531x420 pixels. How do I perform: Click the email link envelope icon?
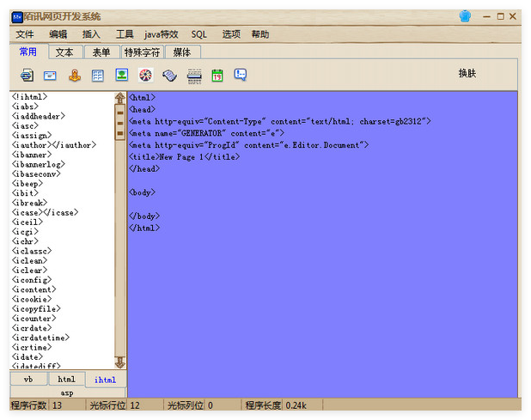click(50, 75)
